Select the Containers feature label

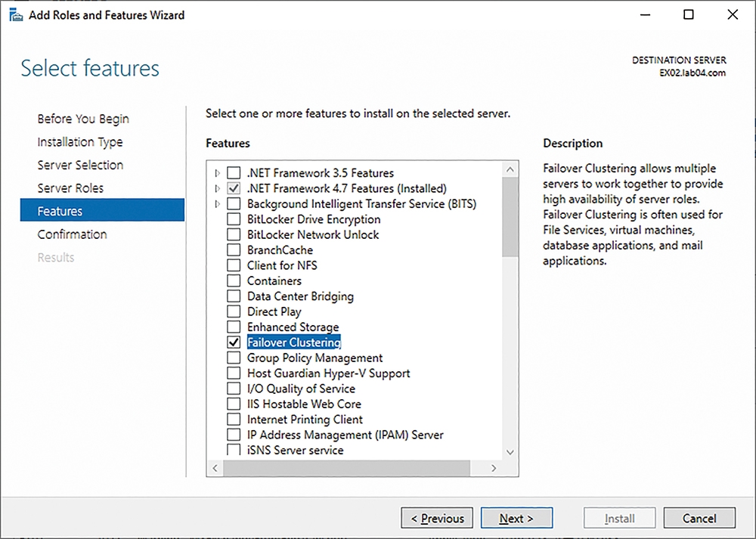pyautogui.click(x=274, y=280)
